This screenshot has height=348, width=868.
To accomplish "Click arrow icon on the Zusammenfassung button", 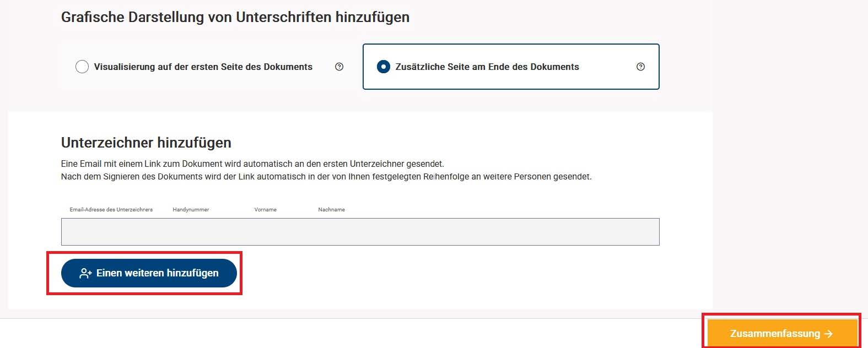I will 828,334.
